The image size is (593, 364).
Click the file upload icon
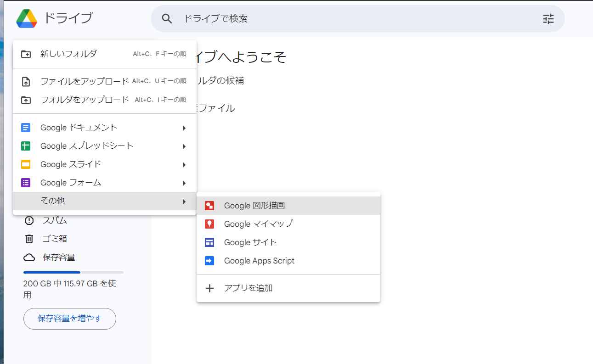tap(26, 82)
